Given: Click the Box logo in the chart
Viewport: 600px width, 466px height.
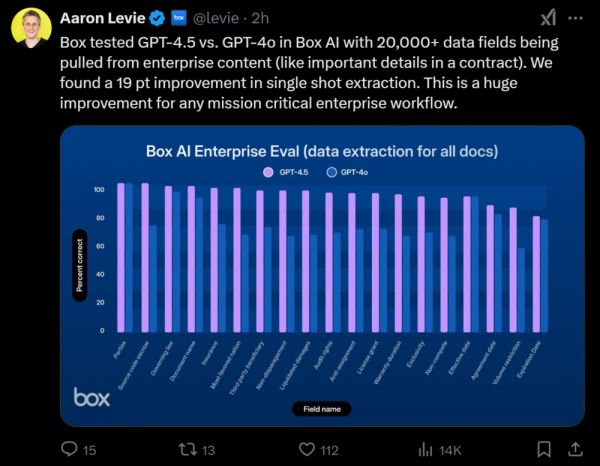Looking at the screenshot, I should pyautogui.click(x=92, y=397).
